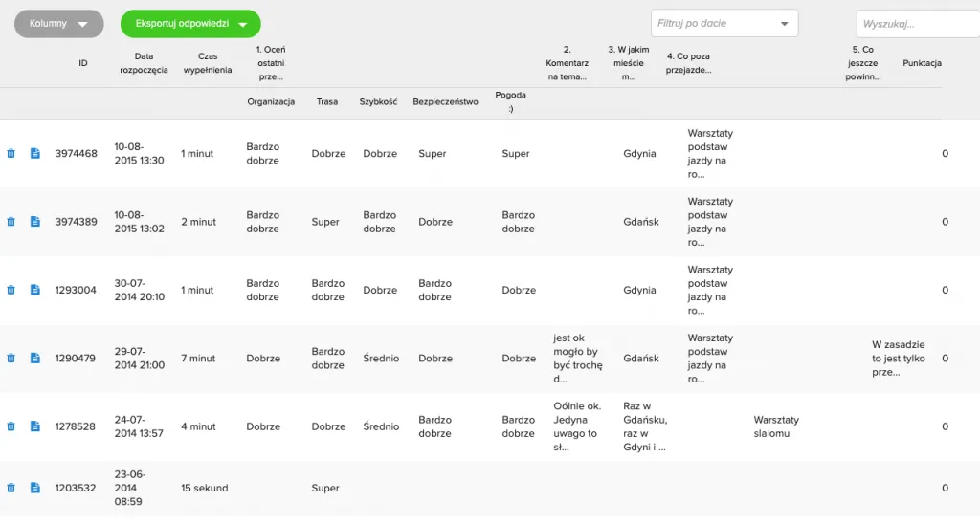Click date '10-08-2015 13:02'
This screenshot has width=980, height=524.
(x=139, y=222)
